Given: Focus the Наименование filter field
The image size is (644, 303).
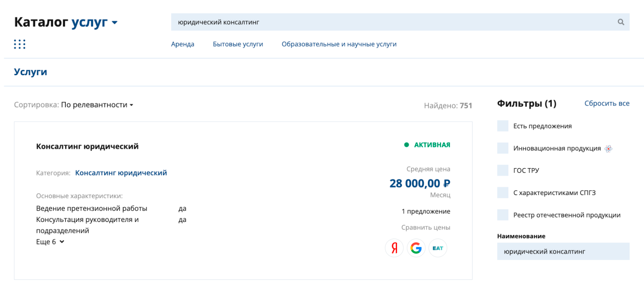Looking at the screenshot, I should 563,251.
